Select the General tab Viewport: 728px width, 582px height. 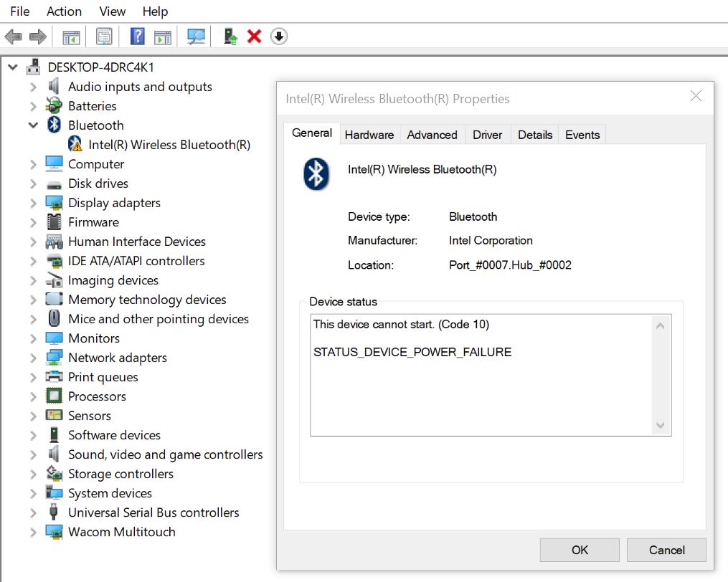pyautogui.click(x=312, y=133)
